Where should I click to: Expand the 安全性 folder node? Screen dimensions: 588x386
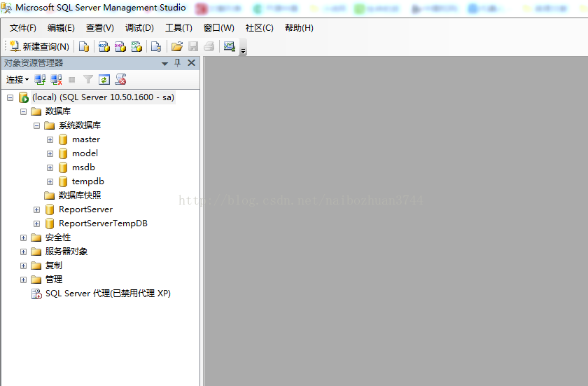(x=23, y=237)
